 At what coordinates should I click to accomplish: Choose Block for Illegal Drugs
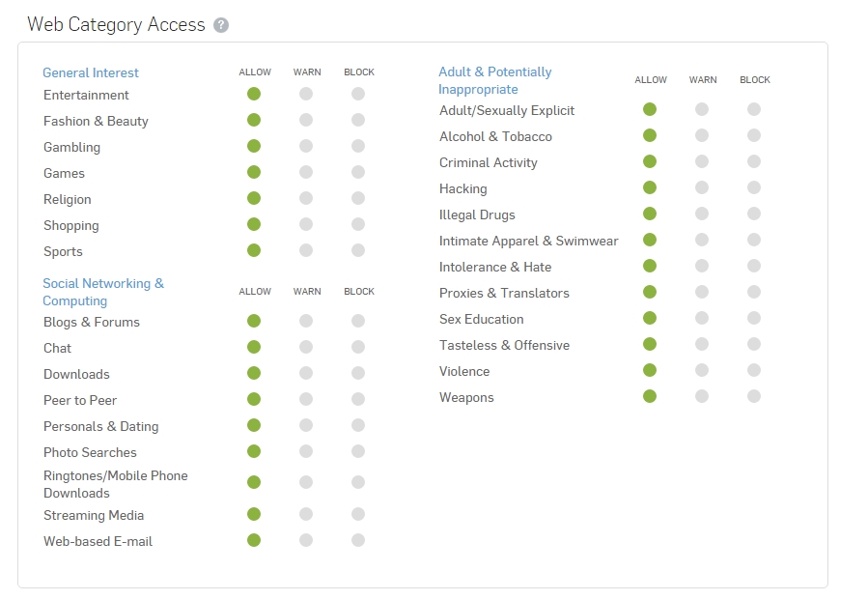point(754,214)
